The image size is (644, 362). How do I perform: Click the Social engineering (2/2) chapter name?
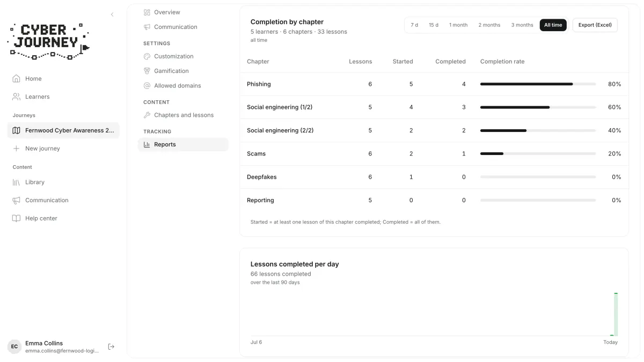click(x=280, y=130)
